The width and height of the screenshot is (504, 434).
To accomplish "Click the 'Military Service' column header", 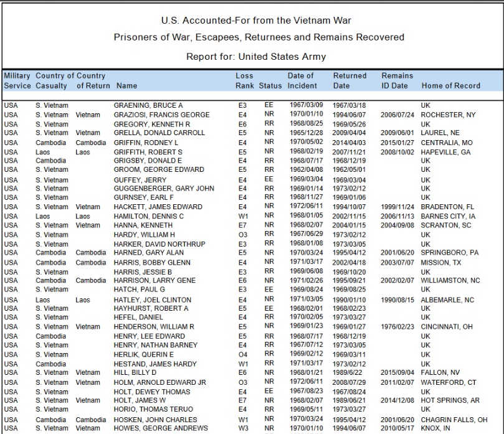I will tap(17, 80).
